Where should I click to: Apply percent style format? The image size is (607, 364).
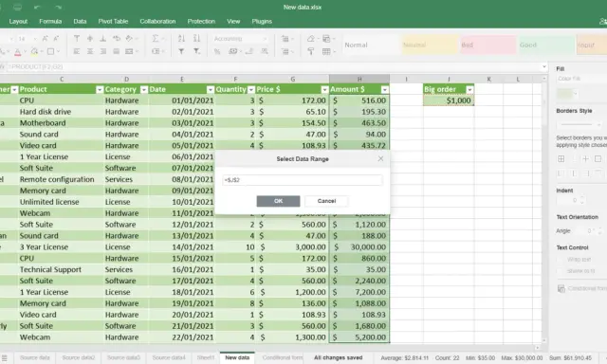coord(217,51)
